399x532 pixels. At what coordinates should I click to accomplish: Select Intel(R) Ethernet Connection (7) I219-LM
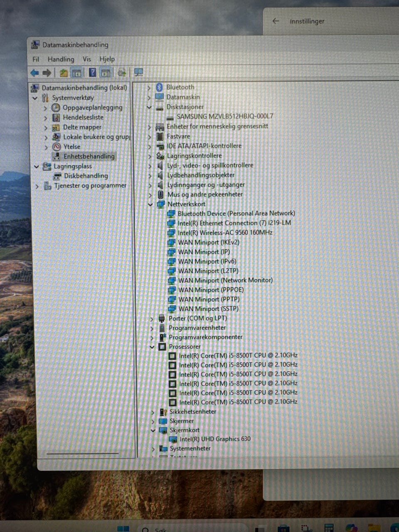234,223
